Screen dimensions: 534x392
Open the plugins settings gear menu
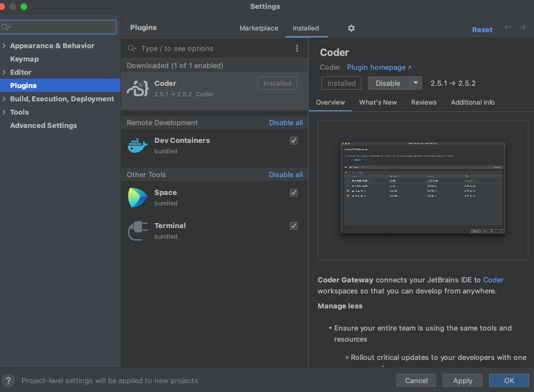pyautogui.click(x=351, y=28)
